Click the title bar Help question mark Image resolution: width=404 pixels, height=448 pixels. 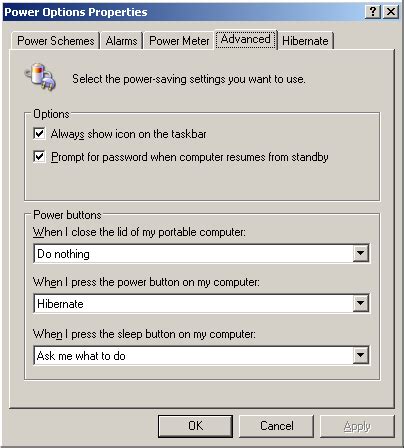pyautogui.click(x=373, y=12)
